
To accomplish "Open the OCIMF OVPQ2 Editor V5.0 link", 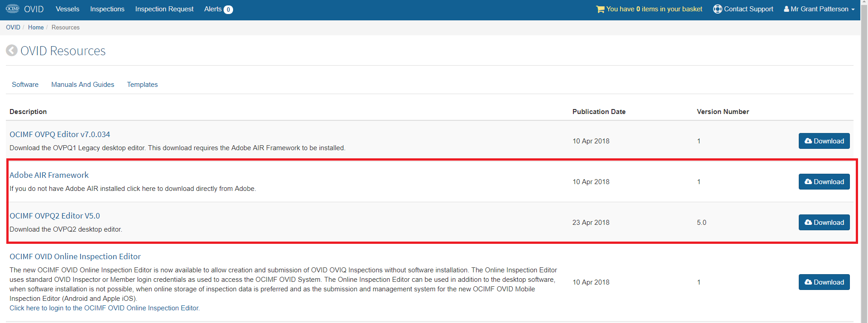I will point(55,216).
